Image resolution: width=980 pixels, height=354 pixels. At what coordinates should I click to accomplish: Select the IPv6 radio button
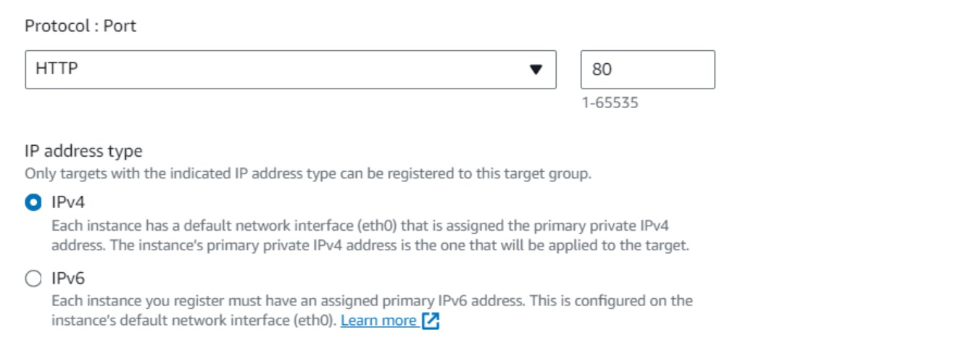click(x=33, y=279)
